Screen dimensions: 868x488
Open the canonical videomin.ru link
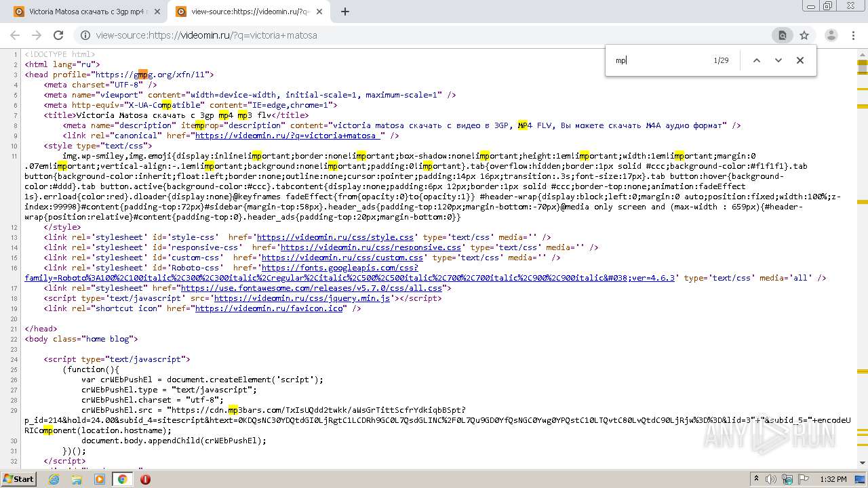(288, 136)
